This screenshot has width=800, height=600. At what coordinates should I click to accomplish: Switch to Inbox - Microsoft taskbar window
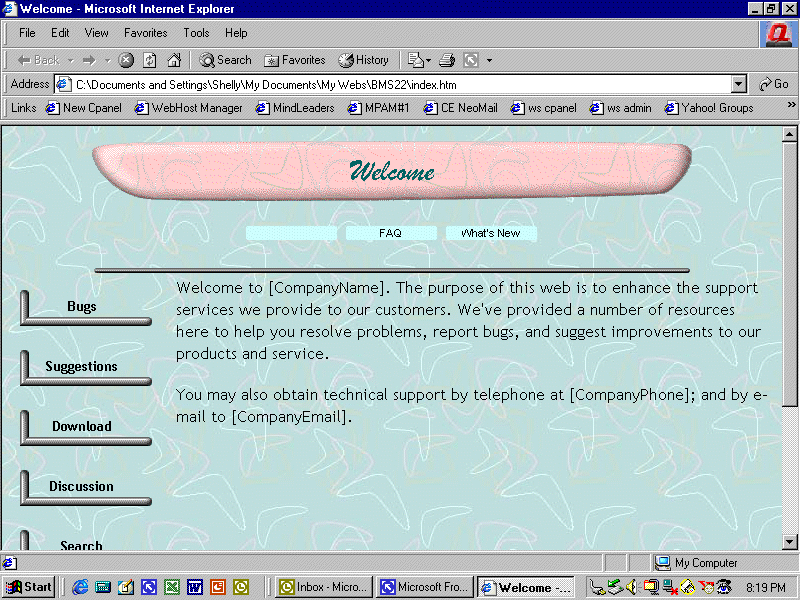[x=323, y=587]
